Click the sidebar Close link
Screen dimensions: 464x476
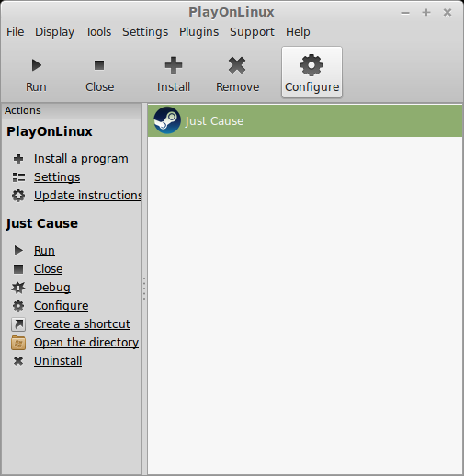pos(49,269)
